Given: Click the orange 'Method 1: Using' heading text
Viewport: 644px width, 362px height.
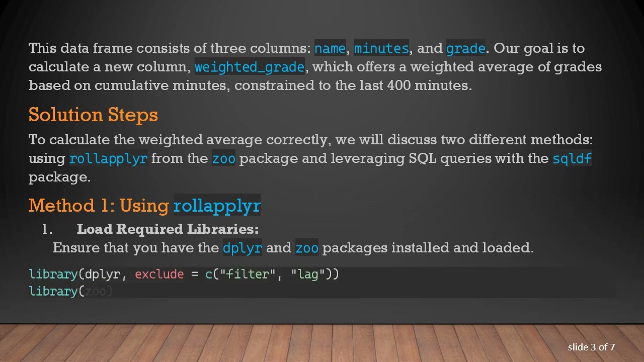Looking at the screenshot, I should (x=99, y=206).
